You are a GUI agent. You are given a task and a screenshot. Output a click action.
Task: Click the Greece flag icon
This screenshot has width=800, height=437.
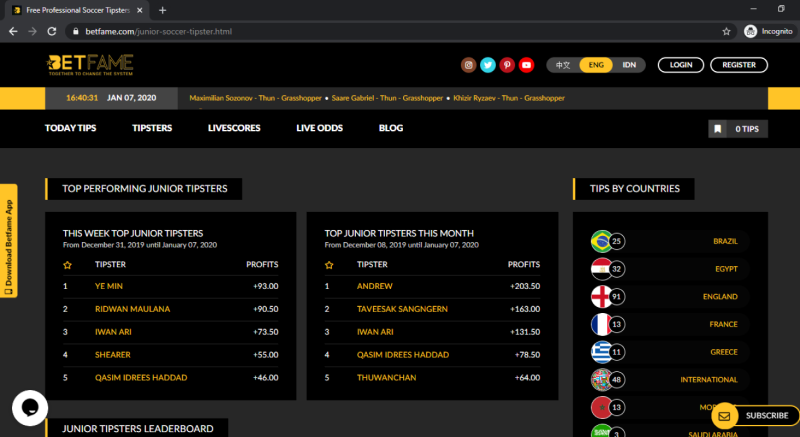[x=602, y=352]
